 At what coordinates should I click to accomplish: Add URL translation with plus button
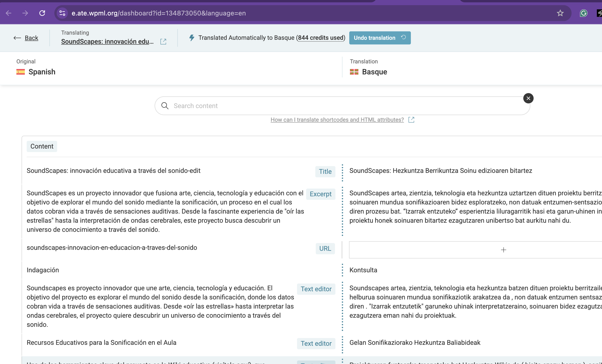click(x=504, y=250)
